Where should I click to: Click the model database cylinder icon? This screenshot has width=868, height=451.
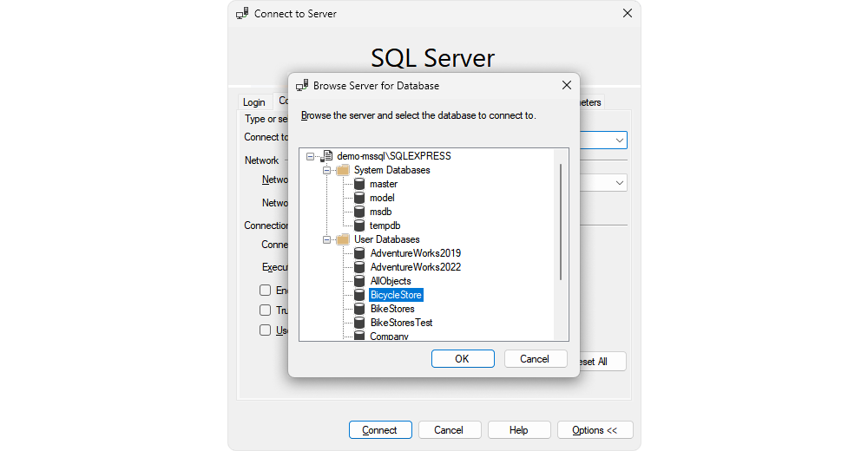[359, 198]
